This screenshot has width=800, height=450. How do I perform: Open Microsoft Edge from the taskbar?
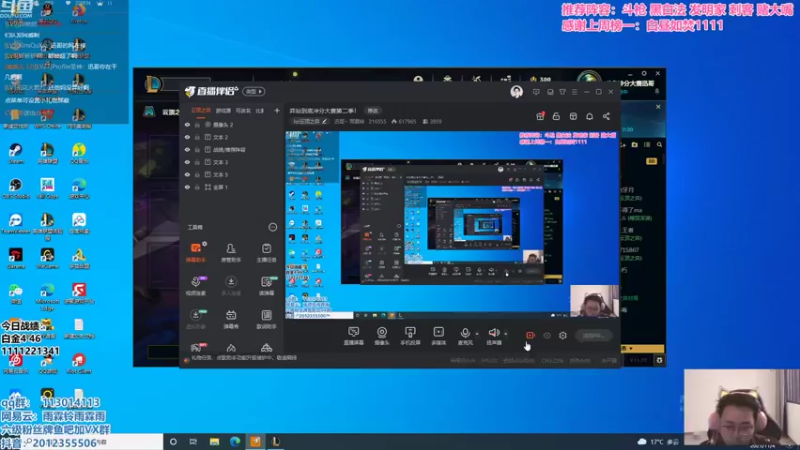click(x=235, y=441)
